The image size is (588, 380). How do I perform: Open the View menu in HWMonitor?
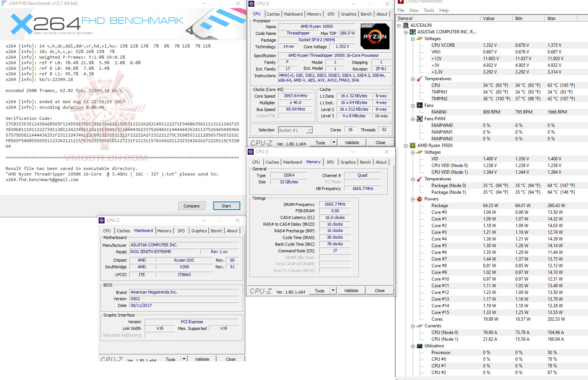414,10
